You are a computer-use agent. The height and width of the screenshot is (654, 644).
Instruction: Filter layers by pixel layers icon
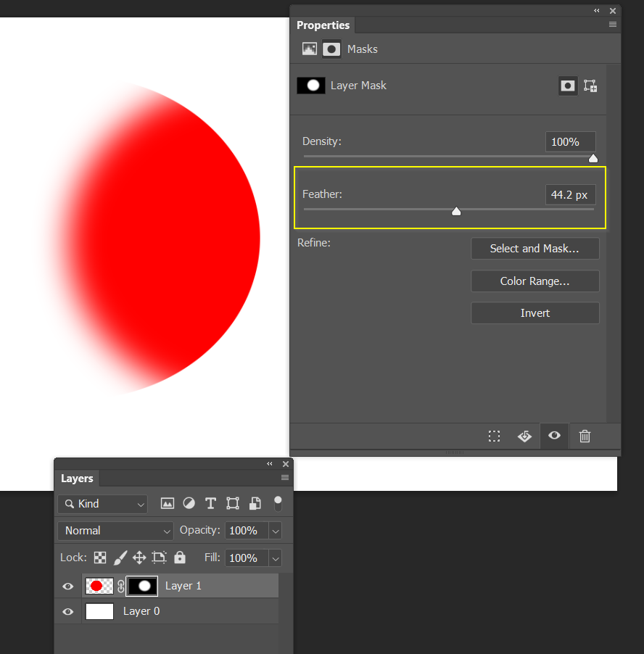[168, 503]
